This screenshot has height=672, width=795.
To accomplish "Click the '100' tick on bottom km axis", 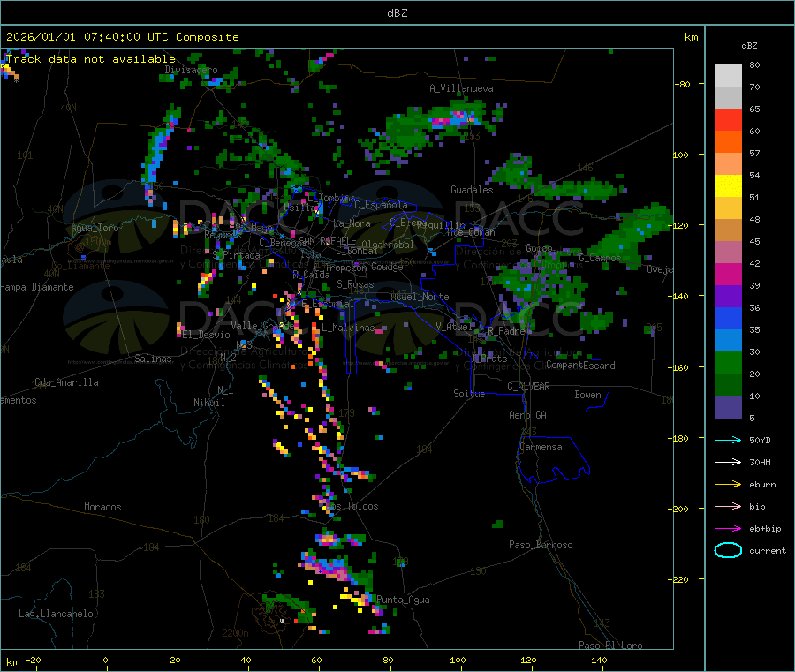I will coord(458,660).
